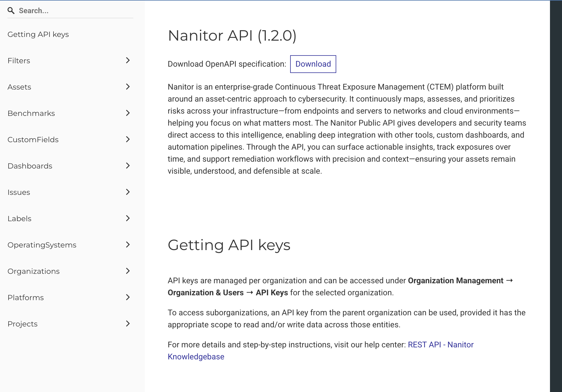Select Dashboards in the sidebar menu

click(30, 166)
